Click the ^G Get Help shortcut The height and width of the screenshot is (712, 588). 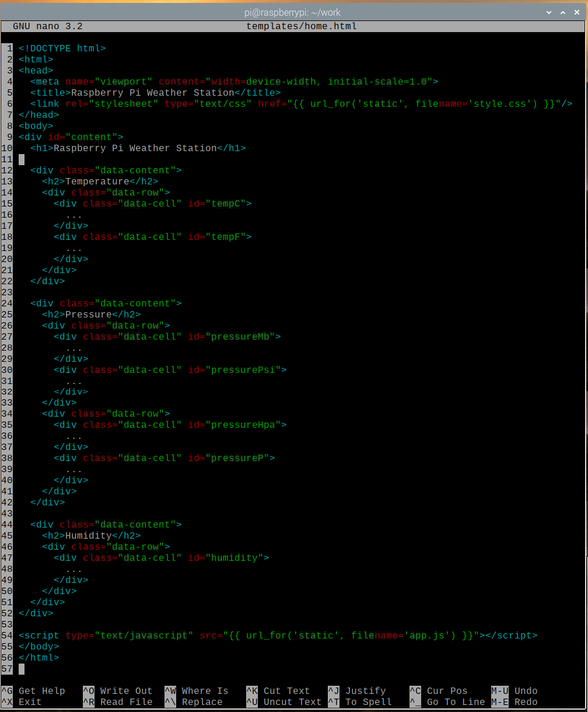(33, 691)
